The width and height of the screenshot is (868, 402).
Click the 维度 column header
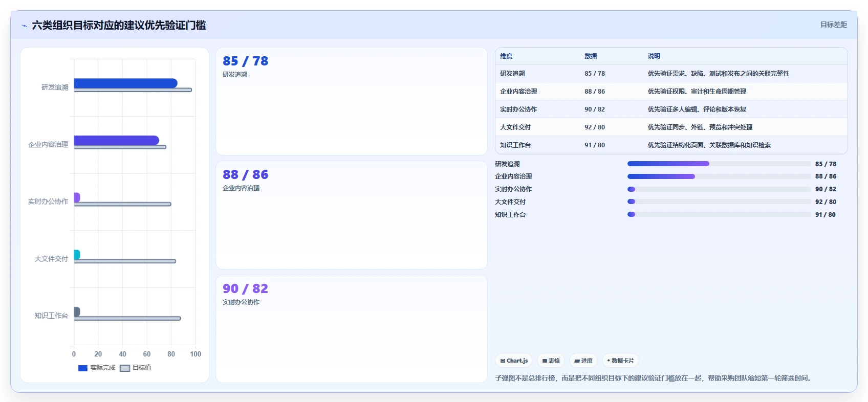coord(506,56)
